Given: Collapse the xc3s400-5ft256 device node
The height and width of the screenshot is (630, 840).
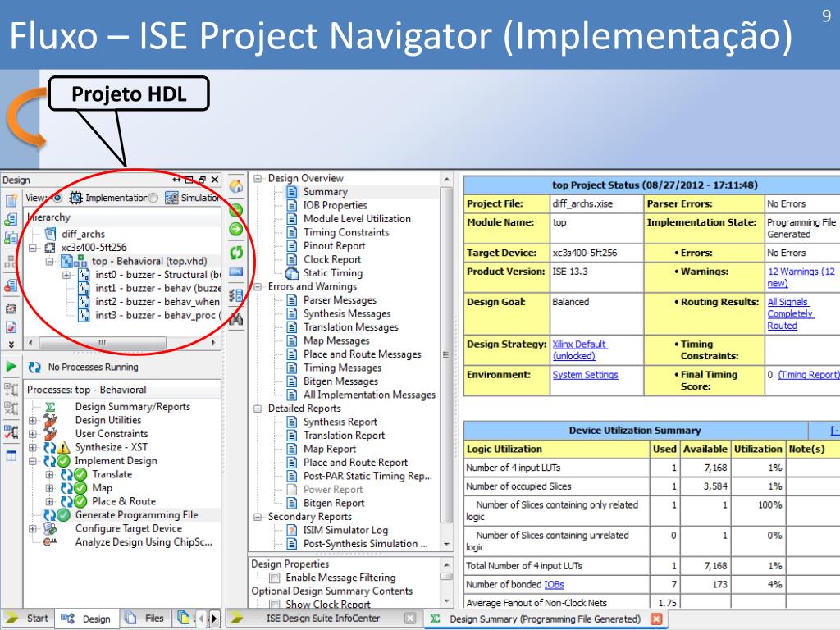Looking at the screenshot, I should [x=33, y=248].
